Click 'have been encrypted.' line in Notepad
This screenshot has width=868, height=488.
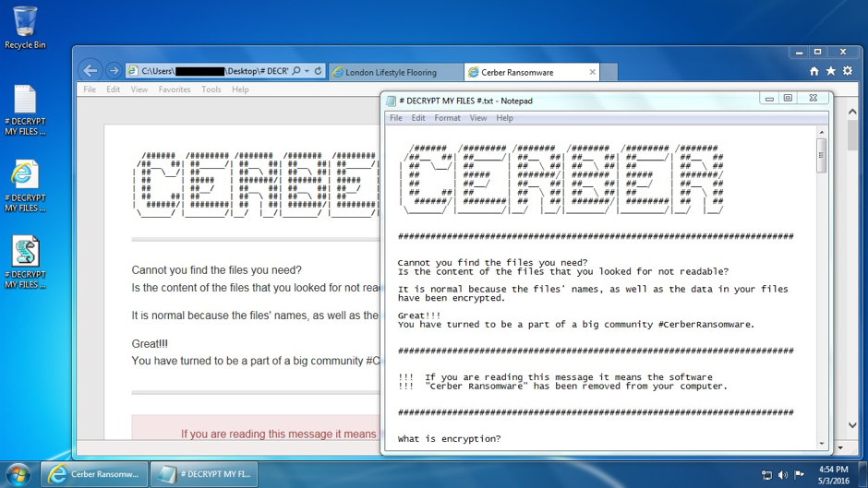click(452, 298)
